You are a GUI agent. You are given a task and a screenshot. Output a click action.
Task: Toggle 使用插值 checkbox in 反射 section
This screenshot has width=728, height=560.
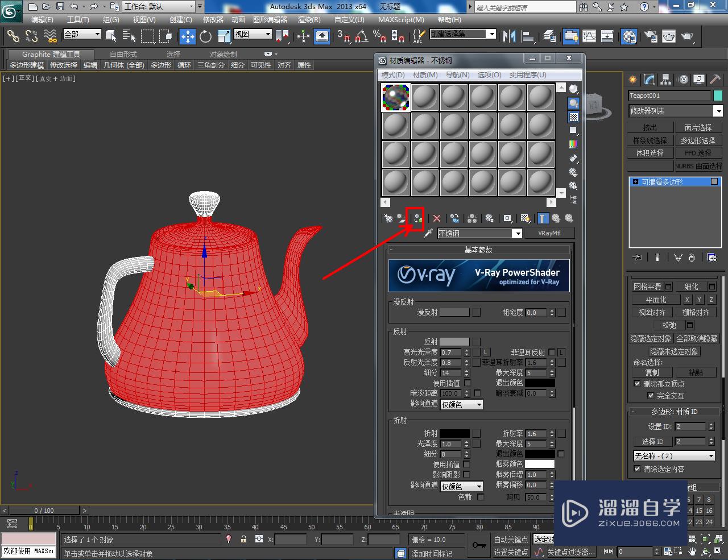tap(468, 383)
